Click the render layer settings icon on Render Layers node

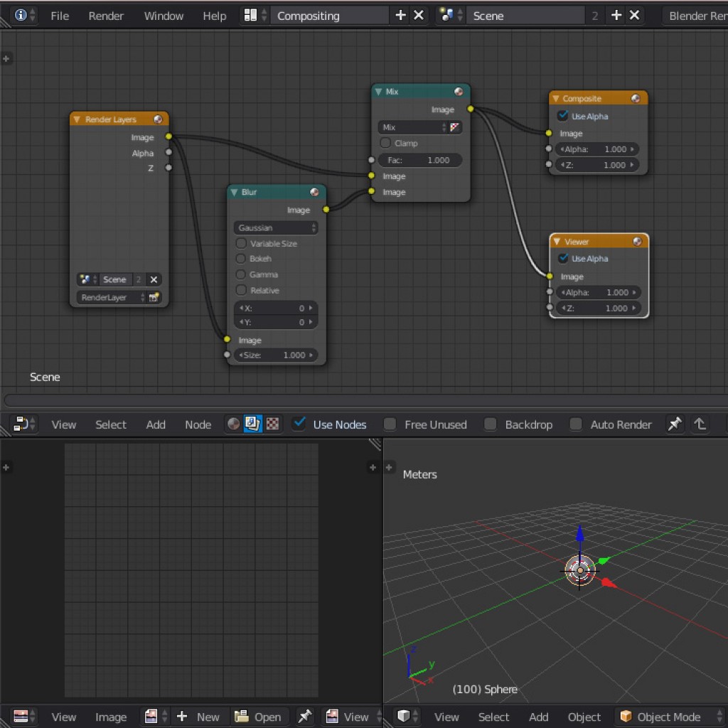click(154, 297)
